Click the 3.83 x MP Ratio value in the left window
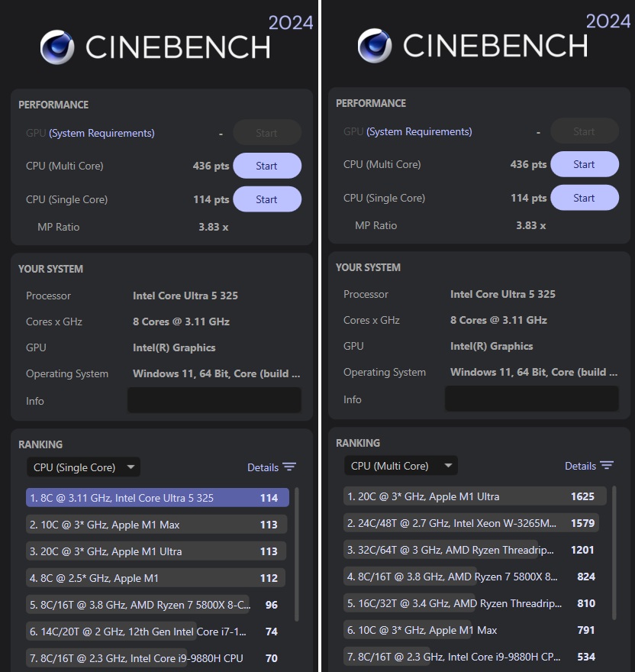635x672 pixels. [214, 227]
